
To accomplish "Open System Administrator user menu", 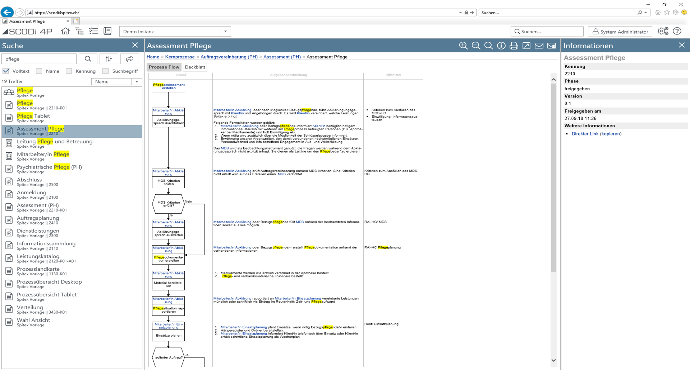I will pos(620,32).
